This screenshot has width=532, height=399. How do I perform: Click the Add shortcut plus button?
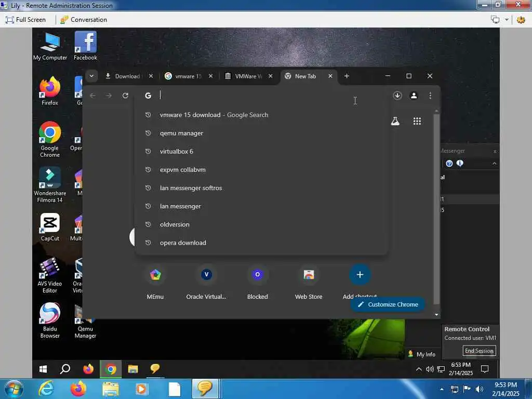pos(360,274)
